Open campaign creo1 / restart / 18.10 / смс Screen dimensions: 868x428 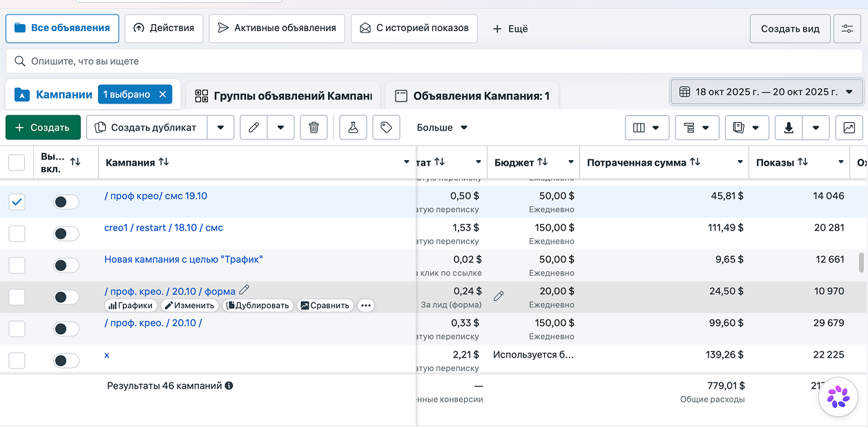point(164,228)
